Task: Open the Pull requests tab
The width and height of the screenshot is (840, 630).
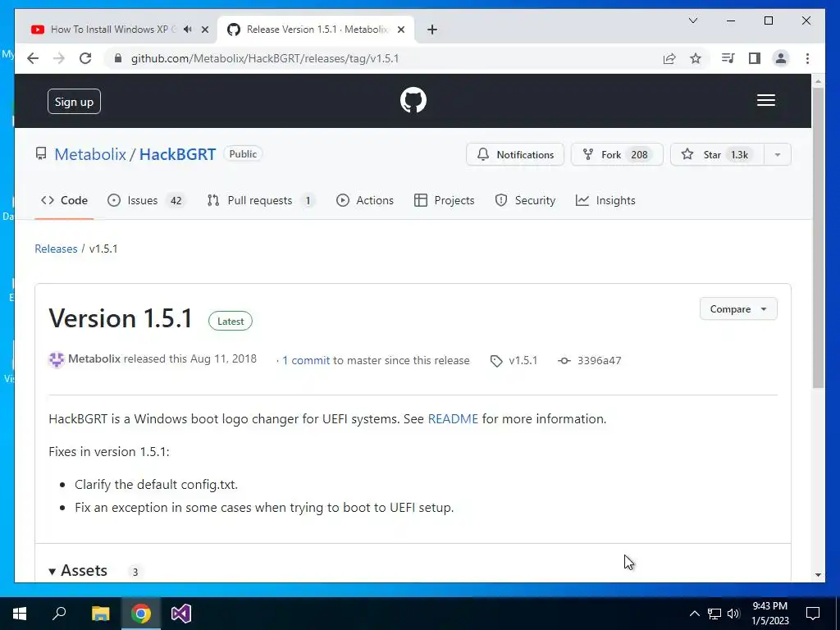Action: [261, 200]
